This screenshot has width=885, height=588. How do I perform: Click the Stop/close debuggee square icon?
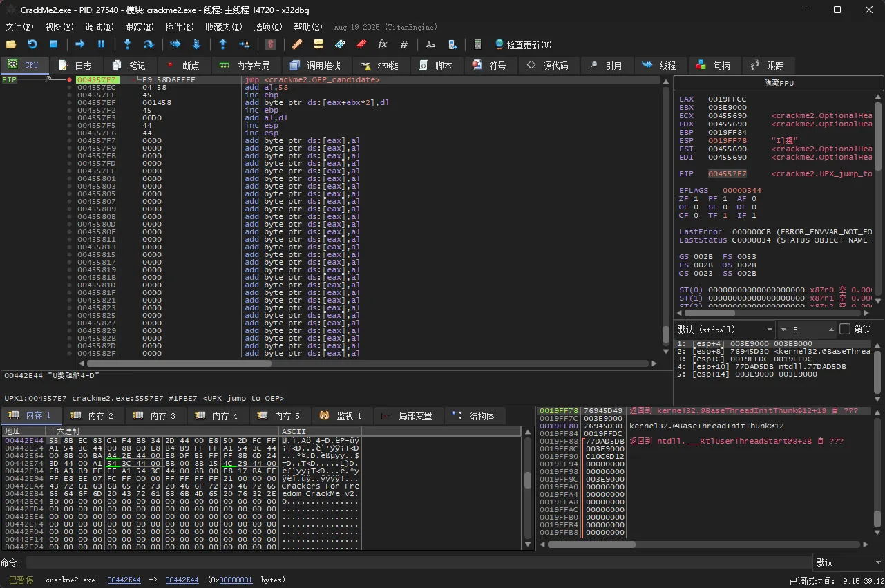click(x=53, y=44)
